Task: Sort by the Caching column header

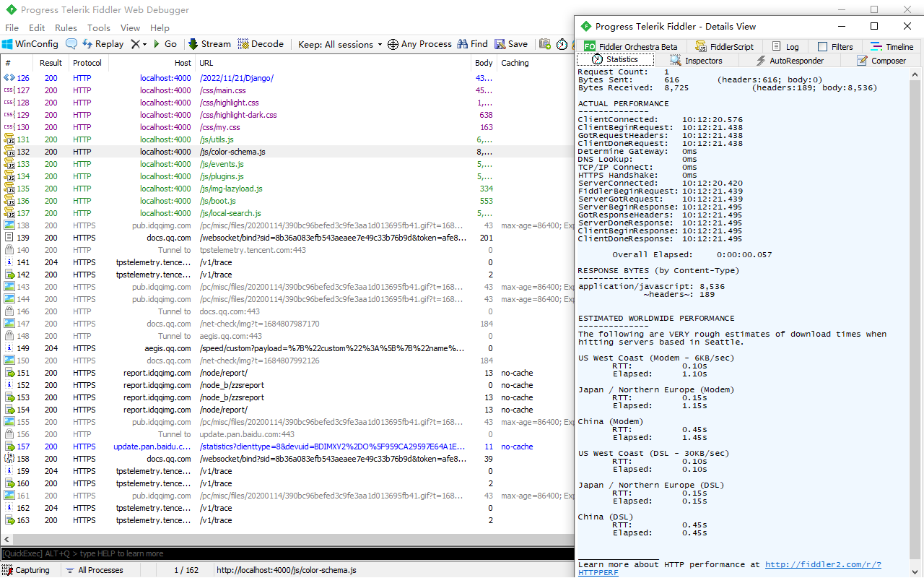Action: [x=536, y=63]
